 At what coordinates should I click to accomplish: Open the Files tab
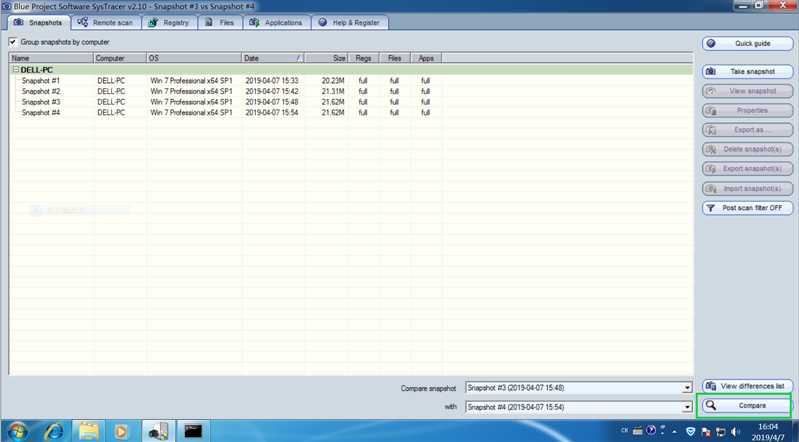point(220,22)
